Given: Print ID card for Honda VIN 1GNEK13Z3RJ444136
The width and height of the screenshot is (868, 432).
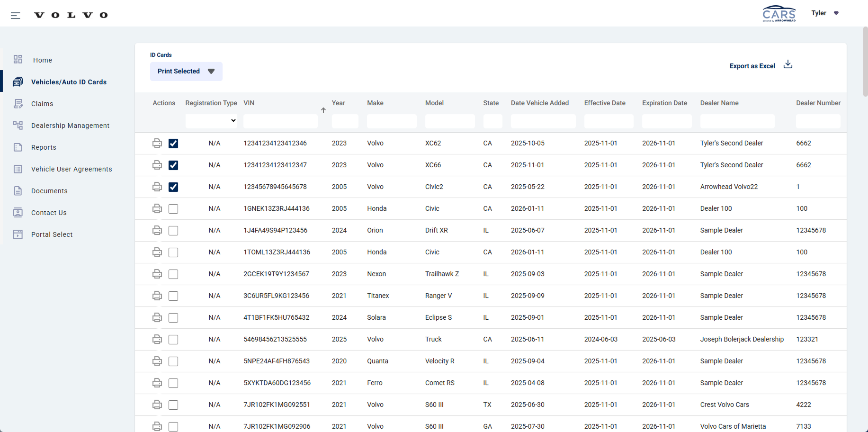Looking at the screenshot, I should point(157,208).
